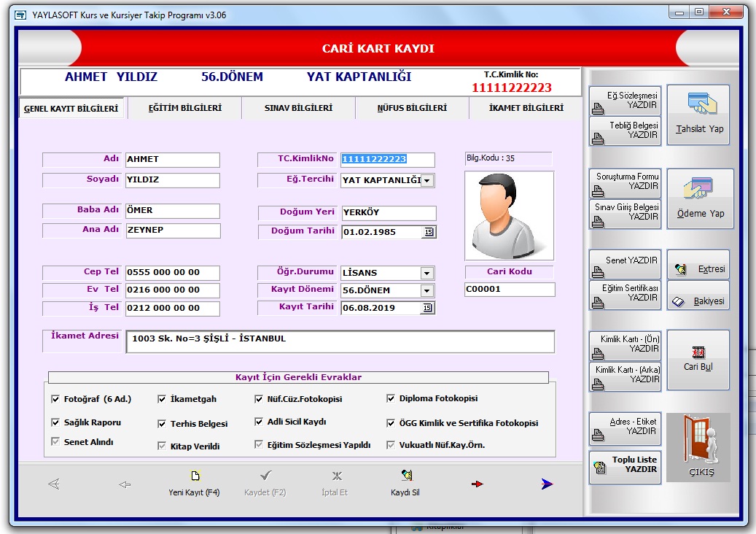This screenshot has width=756, height=534.
Task: Click in the Adı name field
Action: coord(173,160)
